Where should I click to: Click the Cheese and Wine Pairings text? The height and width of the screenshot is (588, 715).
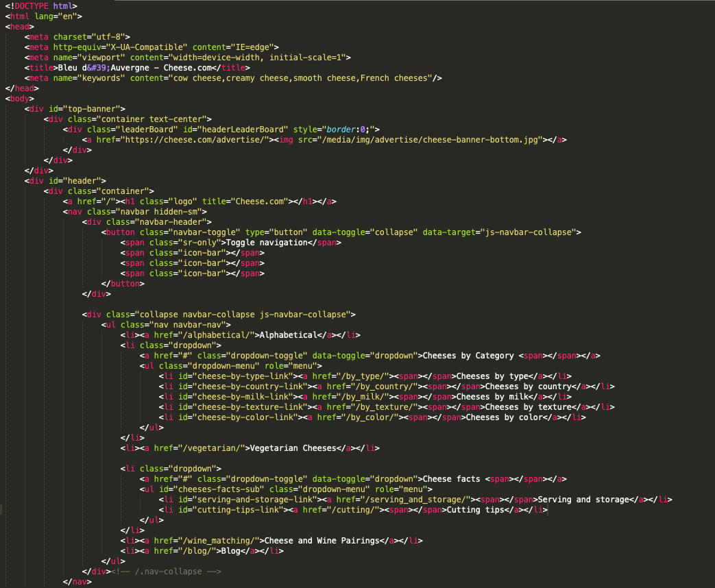[x=322, y=541]
